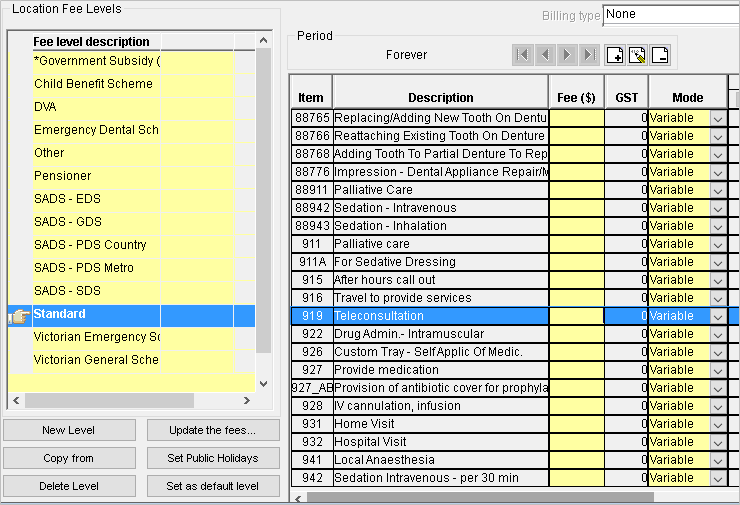Select the SADS - EDS fee level
The width and height of the screenshot is (740, 505).
click(x=97, y=199)
